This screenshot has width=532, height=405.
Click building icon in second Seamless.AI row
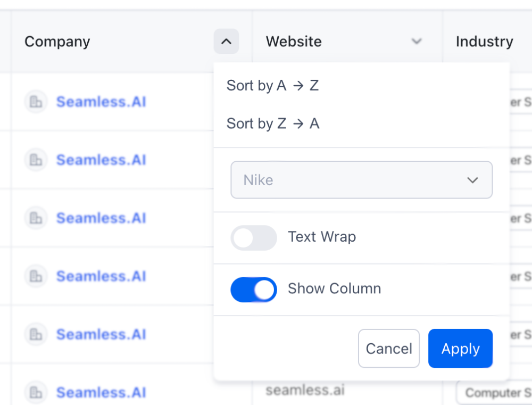point(36,160)
